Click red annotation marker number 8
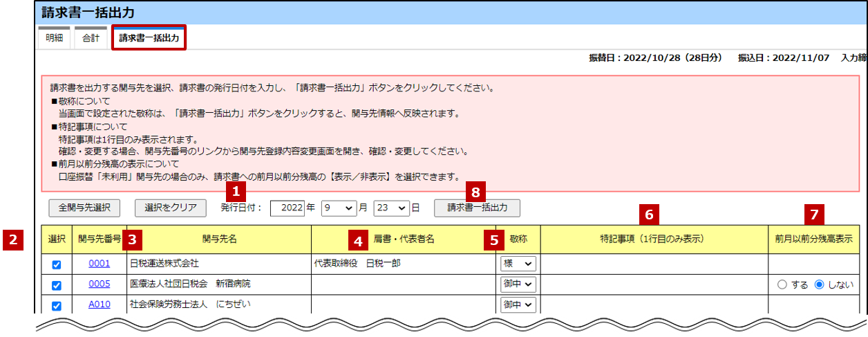Viewport: 868px width, 337px height. pyautogui.click(x=477, y=190)
